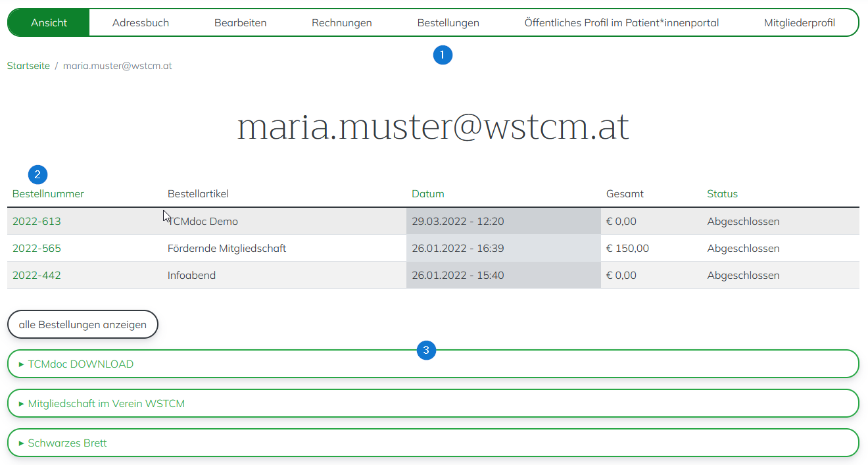868x465 pixels.
Task: Go to Startseite breadcrumb link
Action: [x=28, y=66]
